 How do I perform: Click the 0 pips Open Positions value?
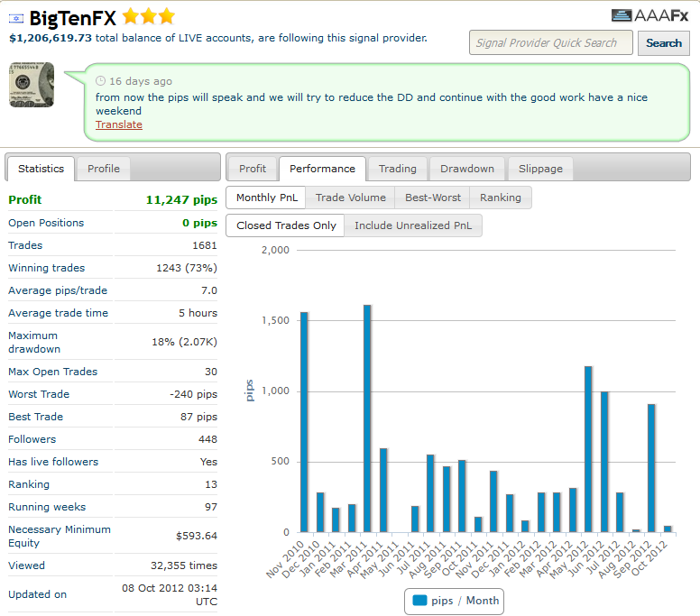coord(199,223)
